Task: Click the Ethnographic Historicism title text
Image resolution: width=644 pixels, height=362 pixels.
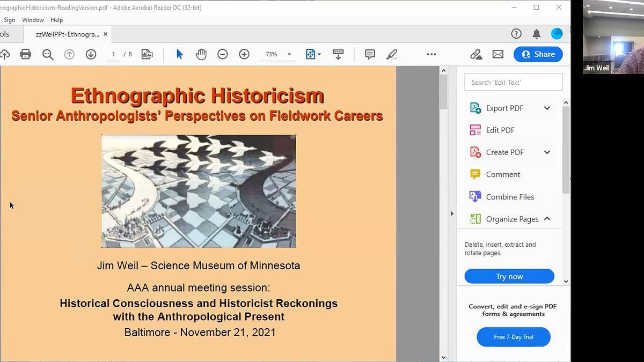Action: coord(197,95)
